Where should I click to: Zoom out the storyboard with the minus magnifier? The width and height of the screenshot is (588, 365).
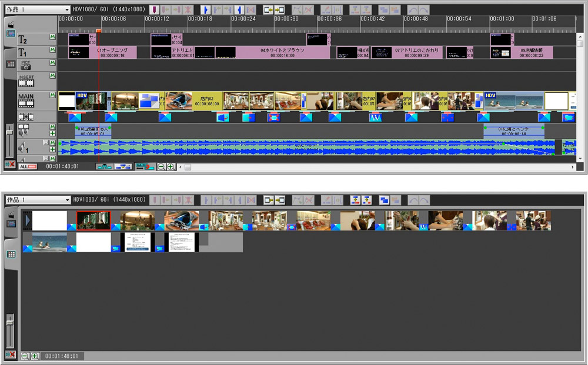pos(25,356)
